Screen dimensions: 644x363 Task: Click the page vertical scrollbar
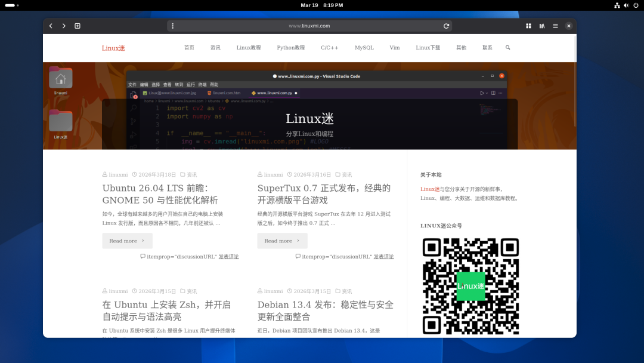[x=575, y=82]
